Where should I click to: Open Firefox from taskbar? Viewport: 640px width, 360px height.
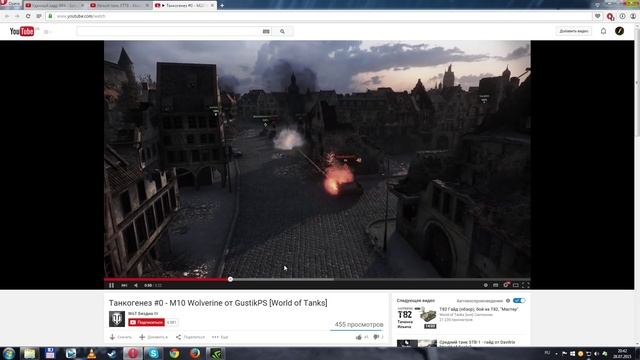(x=195, y=353)
